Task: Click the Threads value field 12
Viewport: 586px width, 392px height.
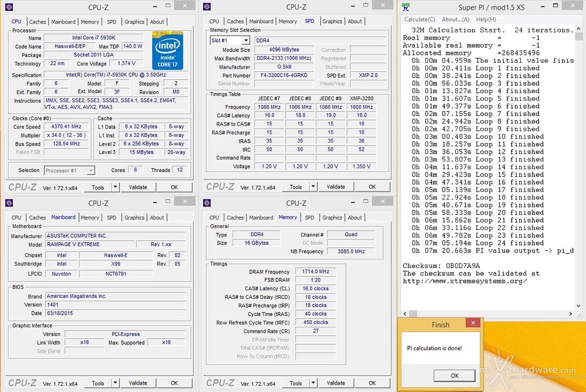Action: click(180, 170)
